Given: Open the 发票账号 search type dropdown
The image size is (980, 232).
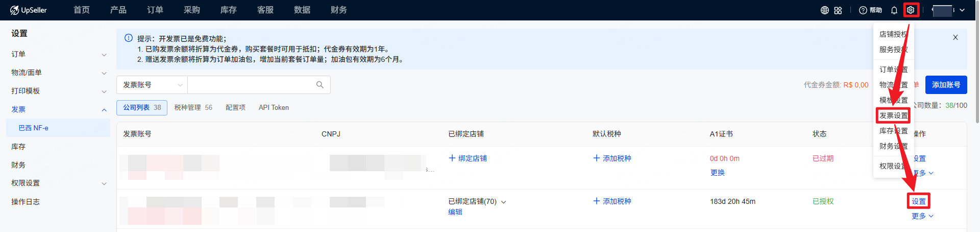Looking at the screenshot, I should [152, 85].
